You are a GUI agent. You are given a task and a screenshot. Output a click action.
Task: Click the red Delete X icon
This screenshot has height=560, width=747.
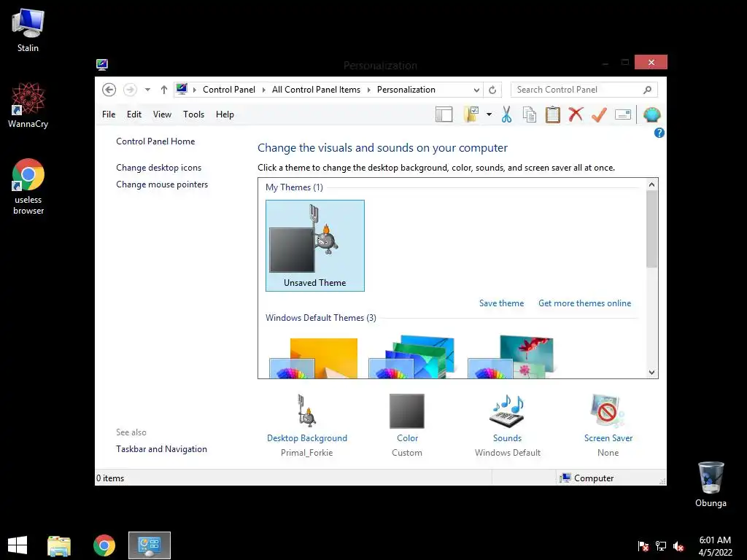point(576,114)
